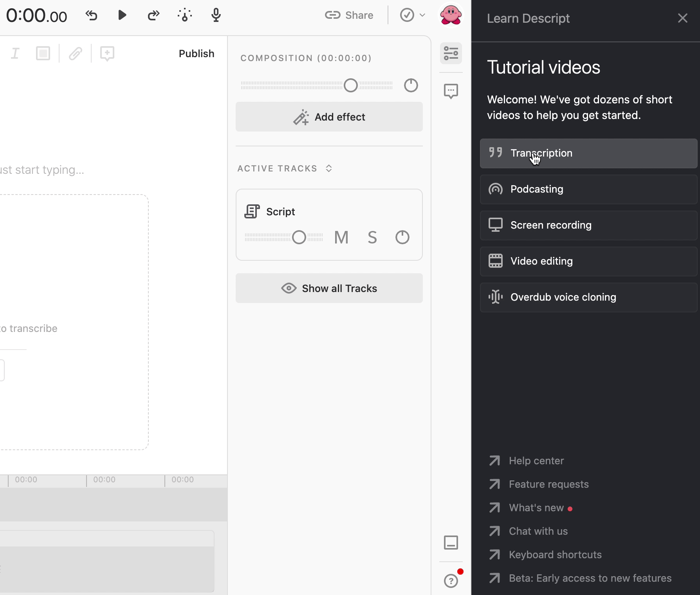Open the Transcription tutorial videos
Screen dimensions: 700x595
tap(589, 153)
